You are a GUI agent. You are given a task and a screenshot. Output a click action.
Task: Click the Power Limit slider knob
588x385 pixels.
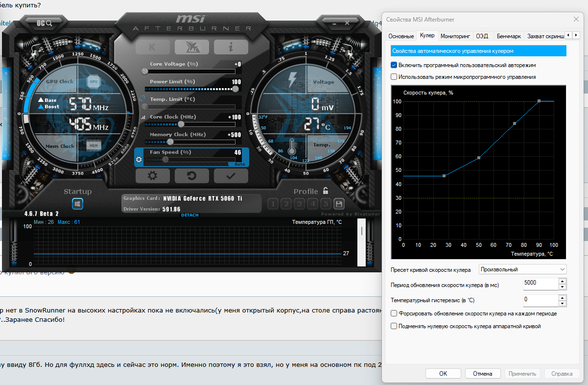point(235,89)
